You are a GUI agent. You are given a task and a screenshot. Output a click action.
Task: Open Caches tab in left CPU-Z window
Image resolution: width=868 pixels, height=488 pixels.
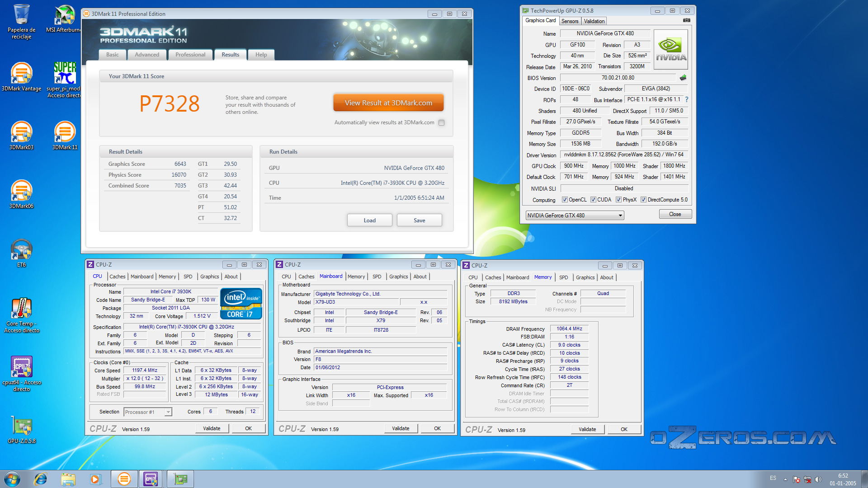(118, 277)
